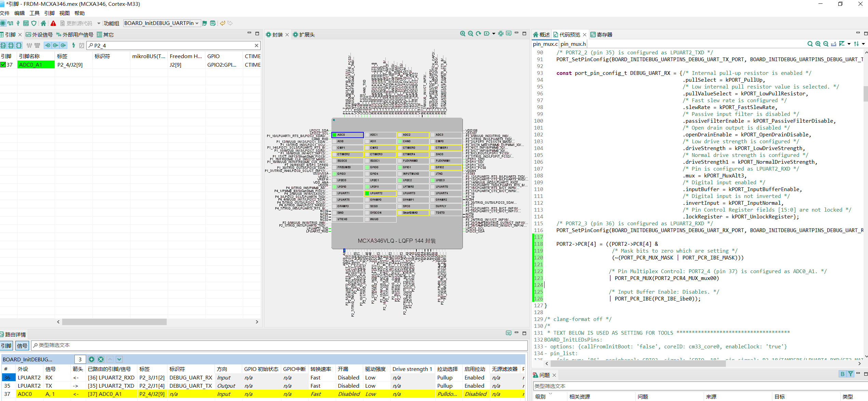Open the home icon in main toolbar
This screenshot has width=868, height=401.
(x=43, y=23)
